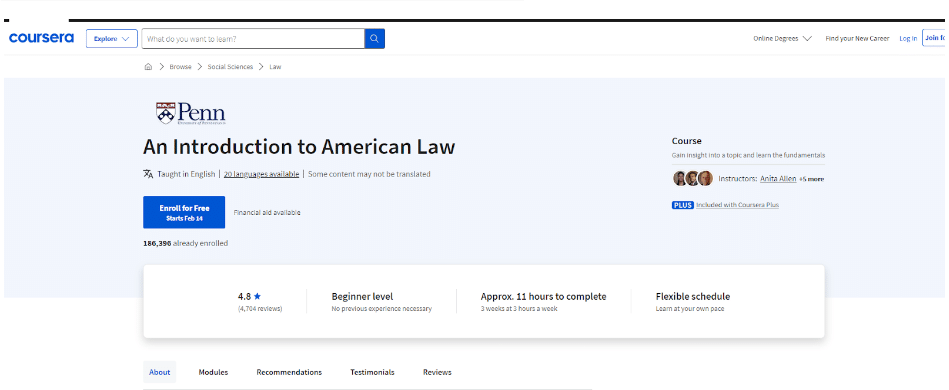Click '3 weeks at 3 hours a week' text
This screenshot has width=949, height=390.
pos(519,309)
